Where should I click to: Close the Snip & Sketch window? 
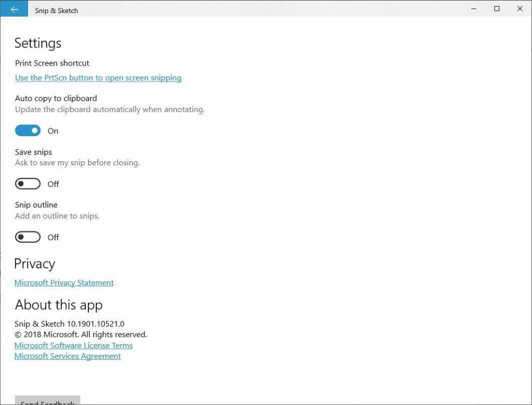(520, 9)
